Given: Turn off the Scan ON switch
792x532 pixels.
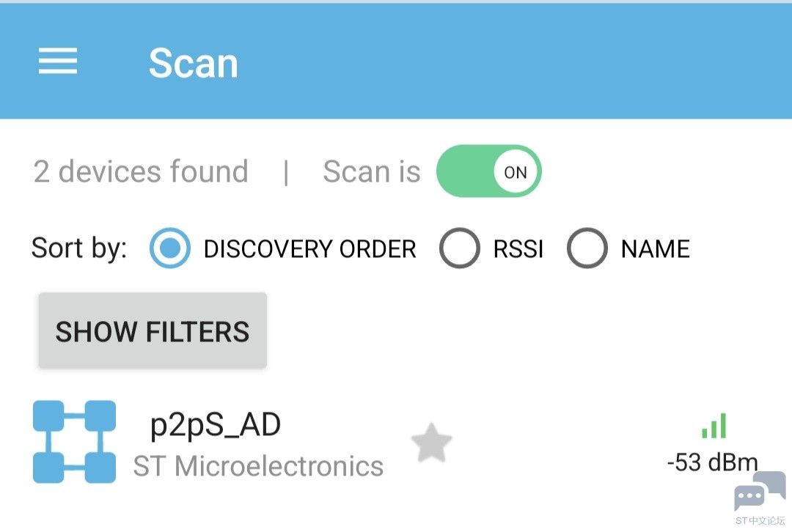Looking at the screenshot, I should click(x=488, y=171).
